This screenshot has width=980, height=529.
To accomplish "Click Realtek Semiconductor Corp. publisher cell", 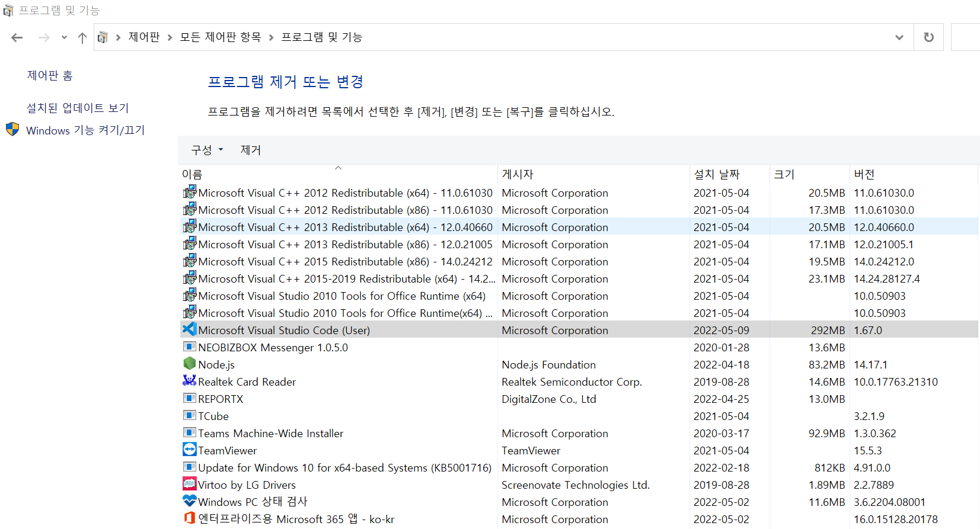I will [572, 382].
